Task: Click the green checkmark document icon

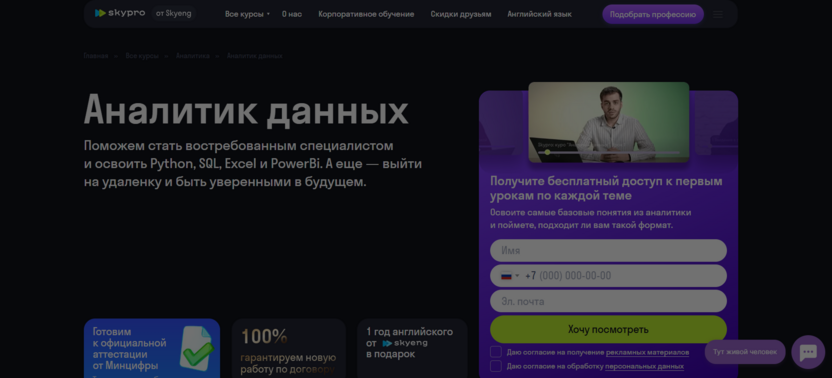Action: 197,348
